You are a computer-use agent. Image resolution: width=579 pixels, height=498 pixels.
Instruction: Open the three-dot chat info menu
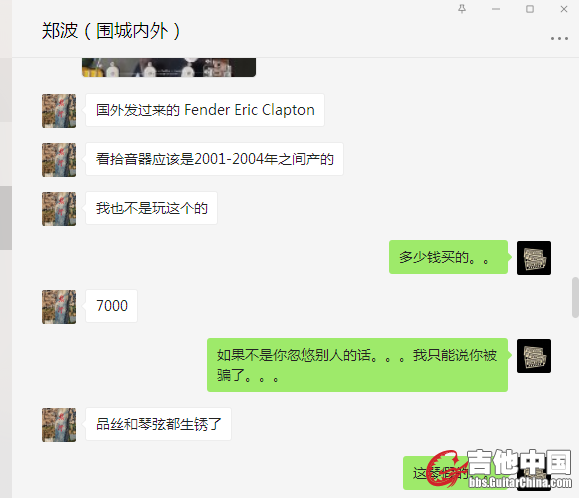click(x=559, y=38)
